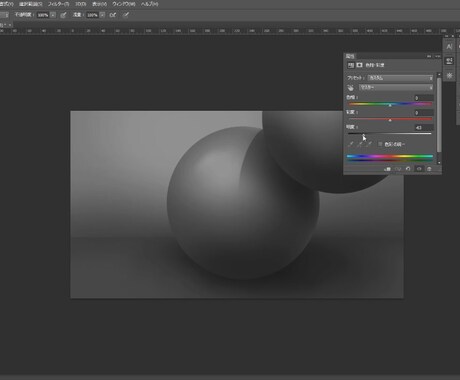Open the Character panel dock icon

point(449,47)
